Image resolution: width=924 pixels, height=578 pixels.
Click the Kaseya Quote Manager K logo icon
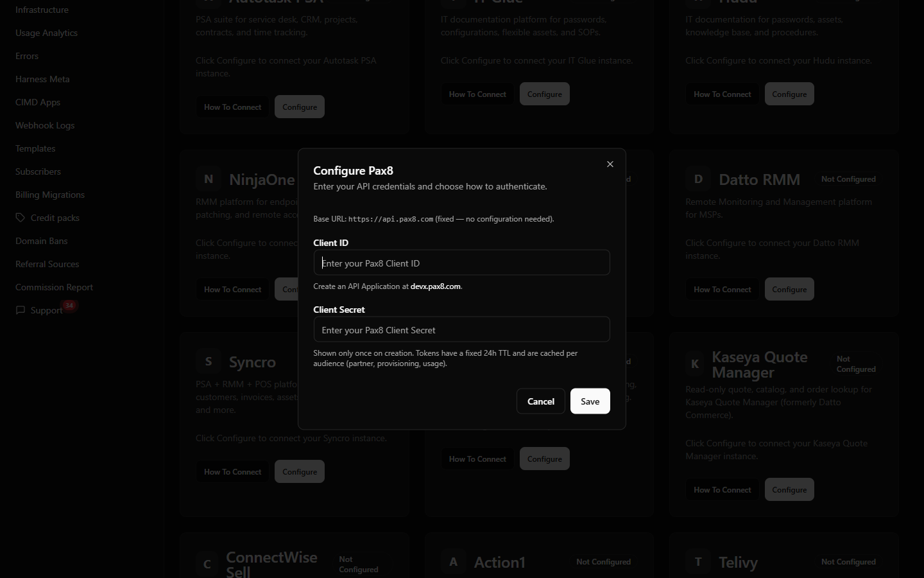pyautogui.click(x=695, y=364)
